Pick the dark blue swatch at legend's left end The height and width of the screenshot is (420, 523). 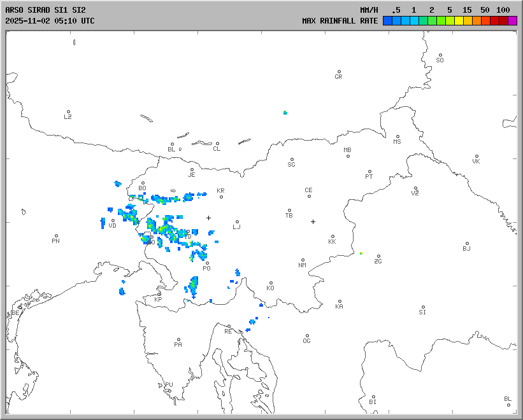click(x=387, y=20)
